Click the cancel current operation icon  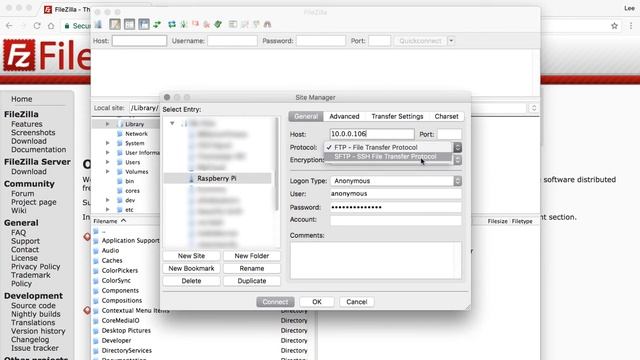point(195,24)
